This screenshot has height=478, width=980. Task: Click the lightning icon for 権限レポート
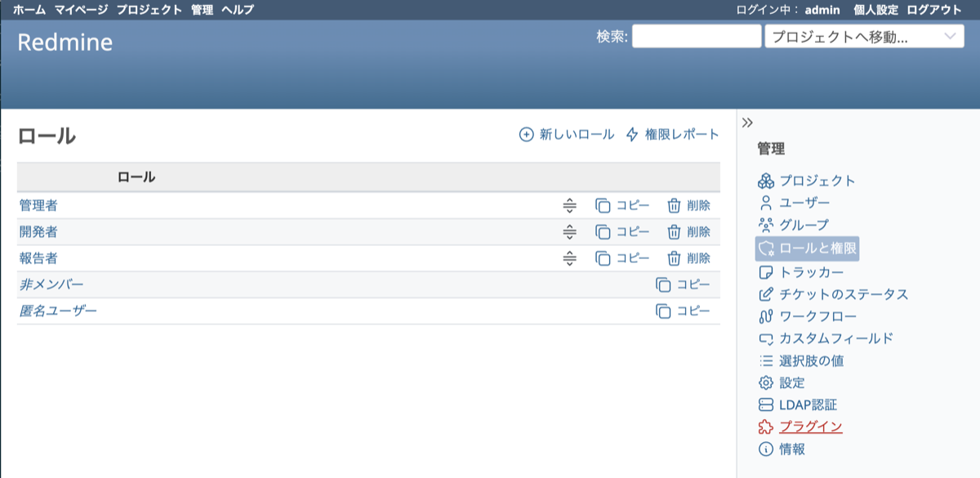tap(632, 135)
